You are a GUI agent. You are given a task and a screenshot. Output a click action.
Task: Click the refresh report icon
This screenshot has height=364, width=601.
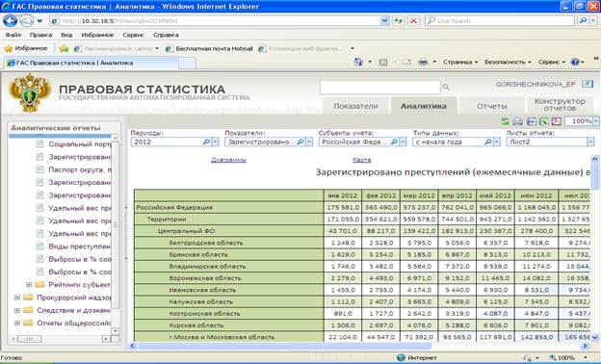point(506,121)
